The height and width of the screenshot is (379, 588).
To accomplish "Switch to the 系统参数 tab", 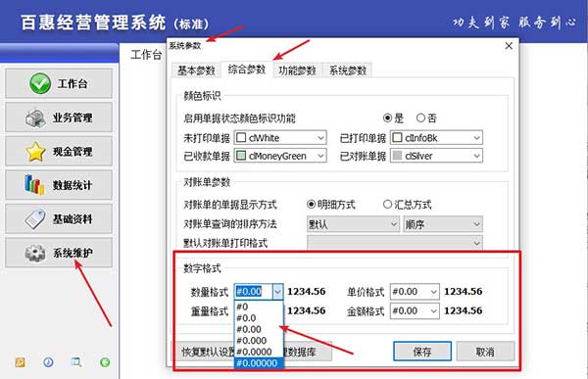I will click(x=348, y=71).
